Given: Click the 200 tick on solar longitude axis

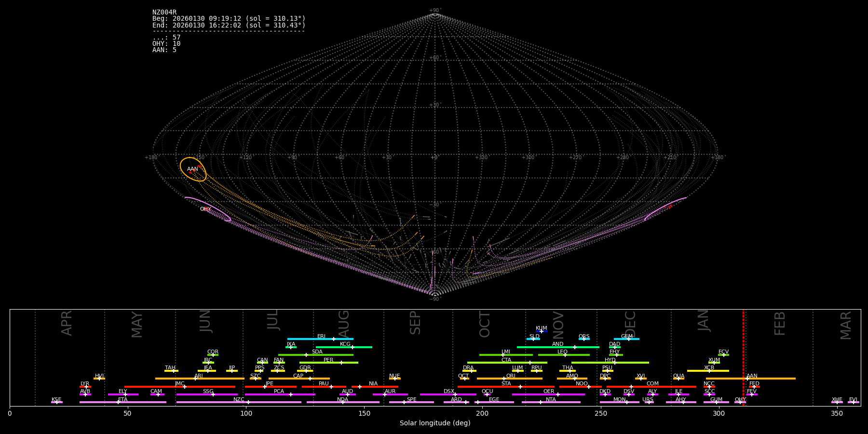Looking at the screenshot, I should [x=482, y=414].
